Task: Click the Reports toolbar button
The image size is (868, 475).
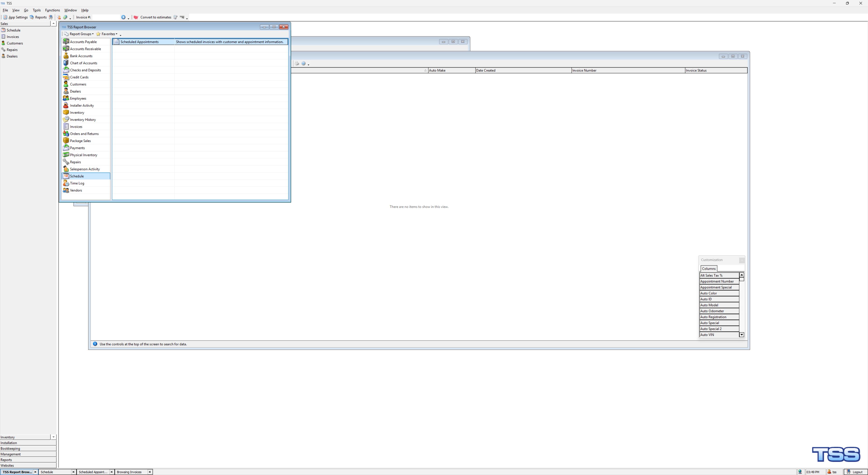Action: pos(38,17)
